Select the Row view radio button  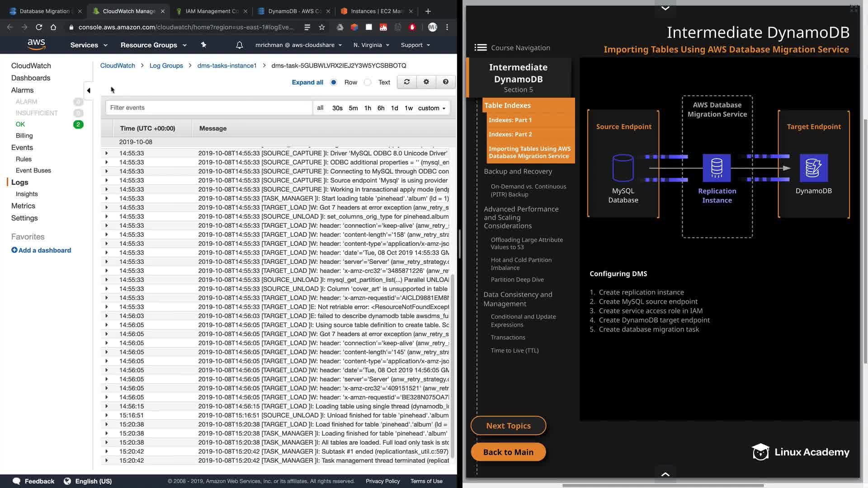(334, 82)
